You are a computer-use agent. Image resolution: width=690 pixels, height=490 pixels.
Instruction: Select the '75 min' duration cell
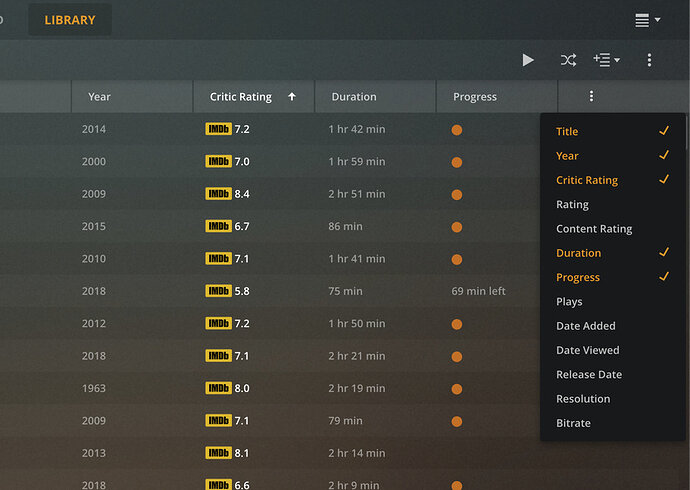345,291
